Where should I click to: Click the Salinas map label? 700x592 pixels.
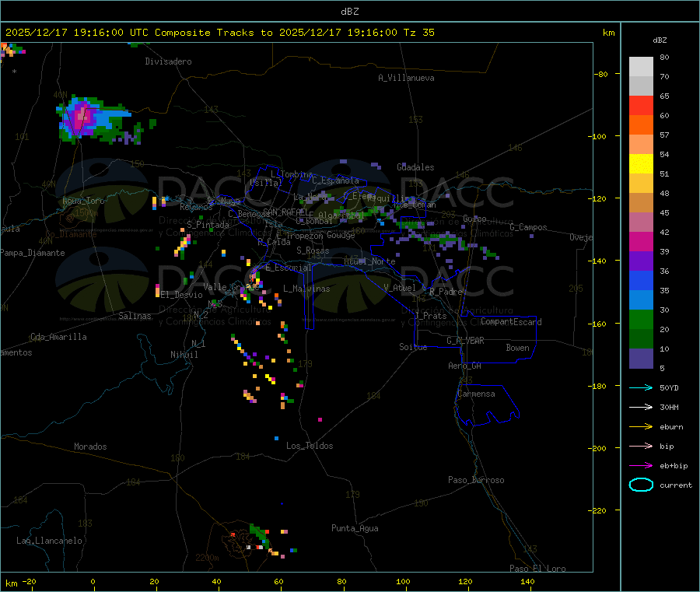(135, 316)
